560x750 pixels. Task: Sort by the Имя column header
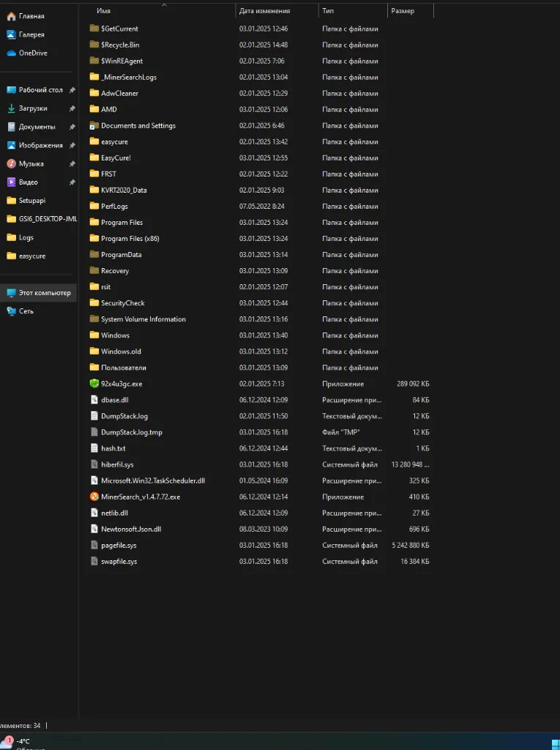(103, 10)
